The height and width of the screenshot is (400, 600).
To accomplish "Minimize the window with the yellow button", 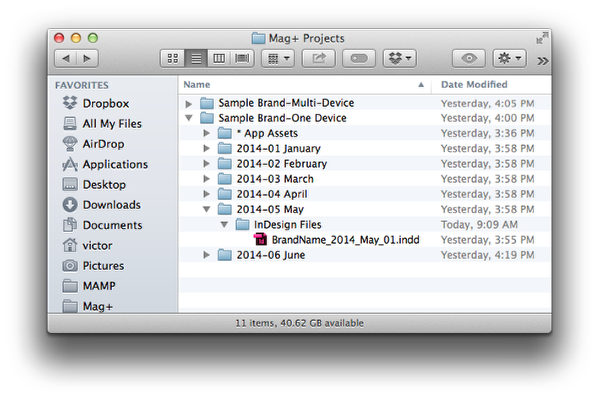I will tap(76, 38).
